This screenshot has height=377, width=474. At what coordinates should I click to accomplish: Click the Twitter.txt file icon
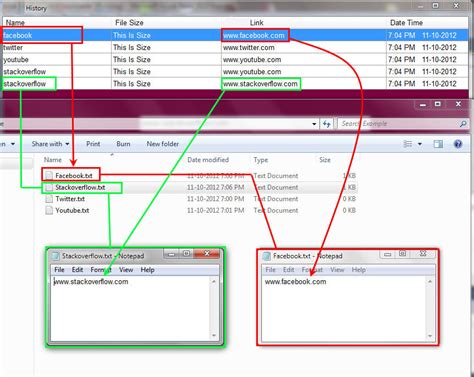pyautogui.click(x=49, y=199)
